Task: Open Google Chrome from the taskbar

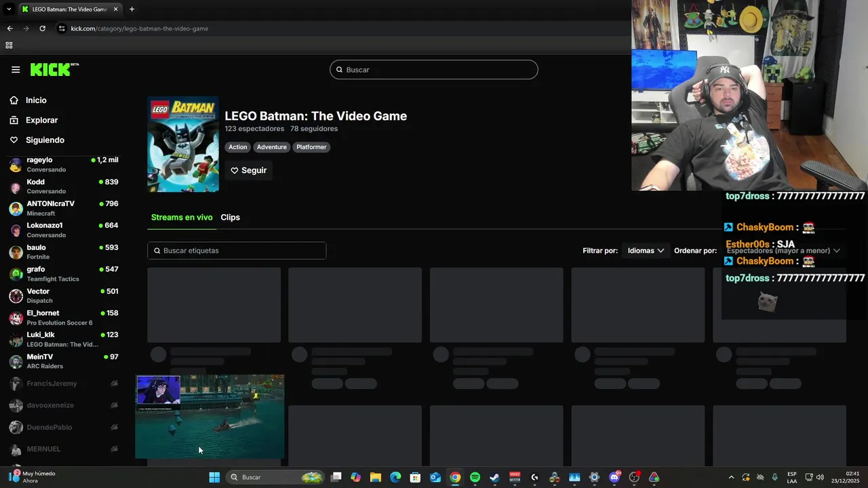Action: (x=455, y=477)
